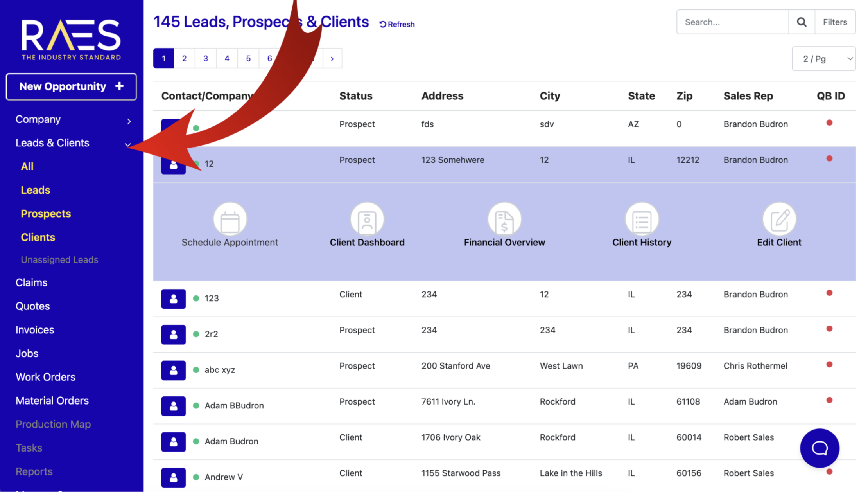
Task: Click the red QB ID dot for 123
Action: [x=829, y=293]
